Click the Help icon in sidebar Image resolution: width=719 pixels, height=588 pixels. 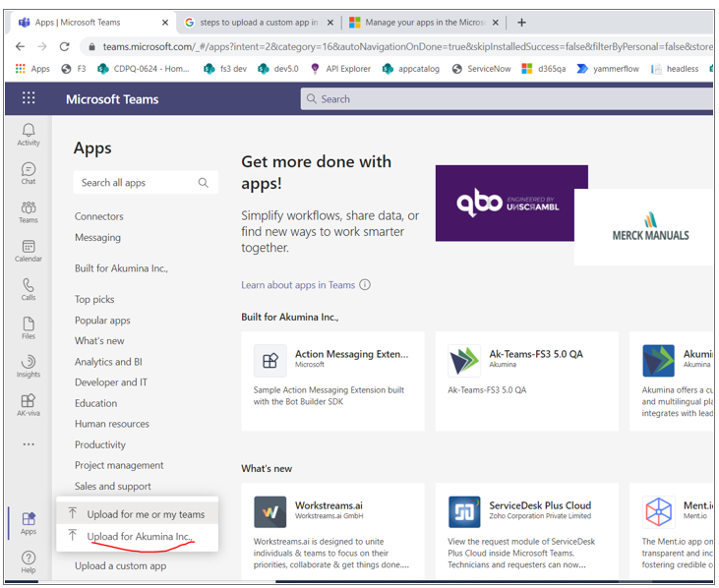29,561
